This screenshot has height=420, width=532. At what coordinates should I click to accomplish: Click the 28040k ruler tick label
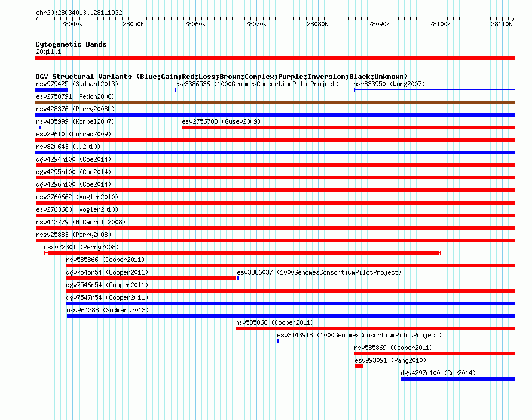click(x=72, y=24)
